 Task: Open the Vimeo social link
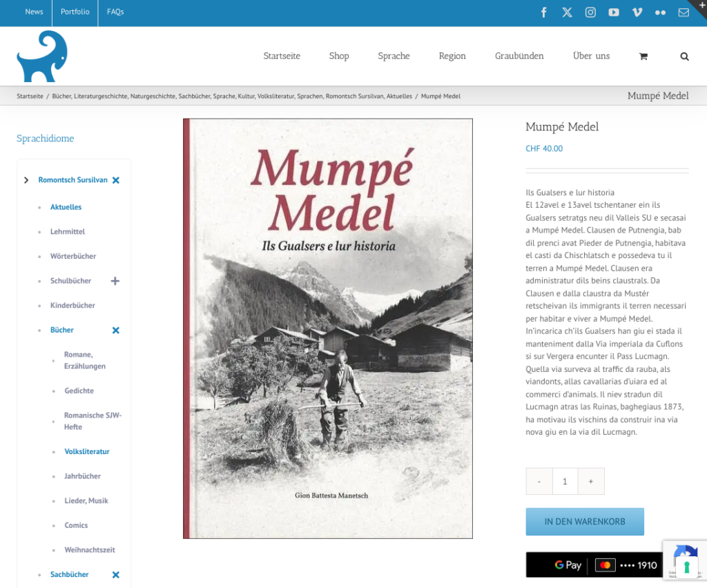coord(637,12)
